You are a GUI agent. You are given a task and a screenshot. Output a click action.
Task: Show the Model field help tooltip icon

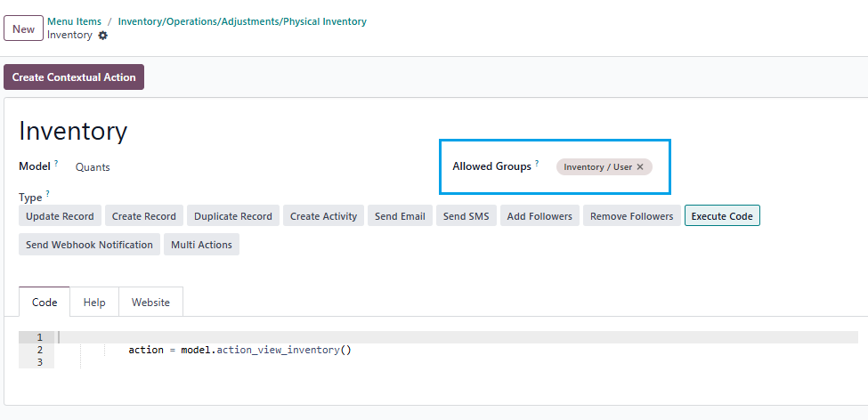coord(56,163)
